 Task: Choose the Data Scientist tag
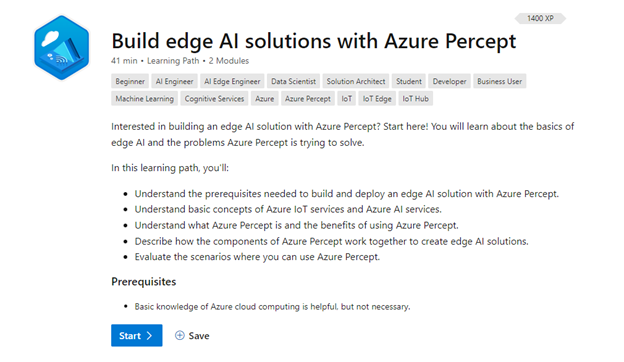click(293, 81)
